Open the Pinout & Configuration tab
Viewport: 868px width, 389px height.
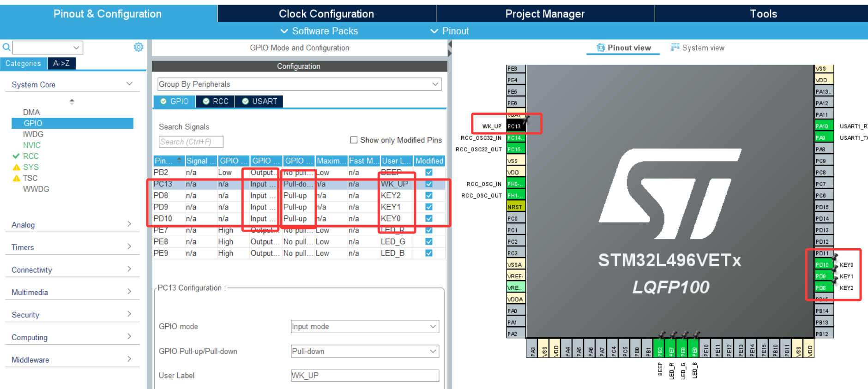point(108,14)
